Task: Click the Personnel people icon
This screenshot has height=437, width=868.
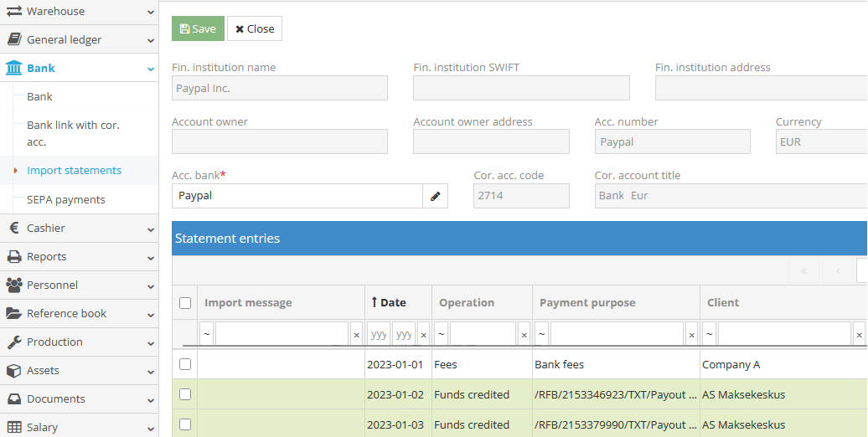Action: pyautogui.click(x=13, y=285)
